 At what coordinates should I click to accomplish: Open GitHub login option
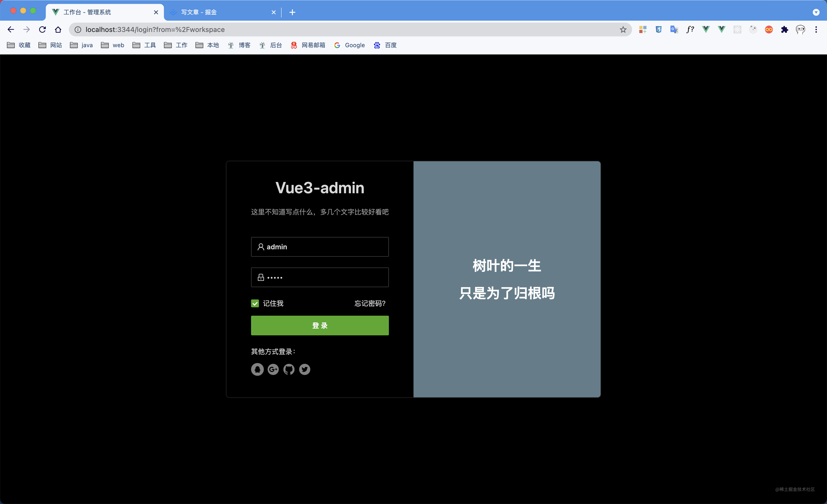pyautogui.click(x=289, y=369)
